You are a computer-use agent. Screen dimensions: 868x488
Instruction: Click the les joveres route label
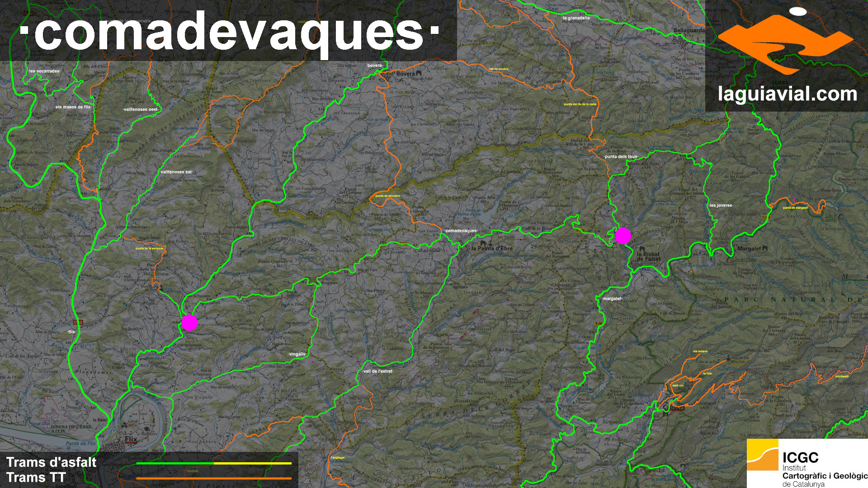tap(721, 205)
